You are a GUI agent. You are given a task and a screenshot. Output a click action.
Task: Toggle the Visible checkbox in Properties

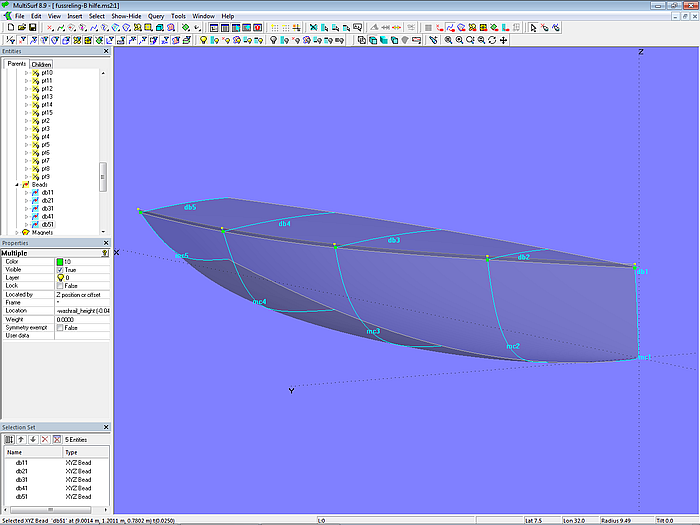point(61,270)
